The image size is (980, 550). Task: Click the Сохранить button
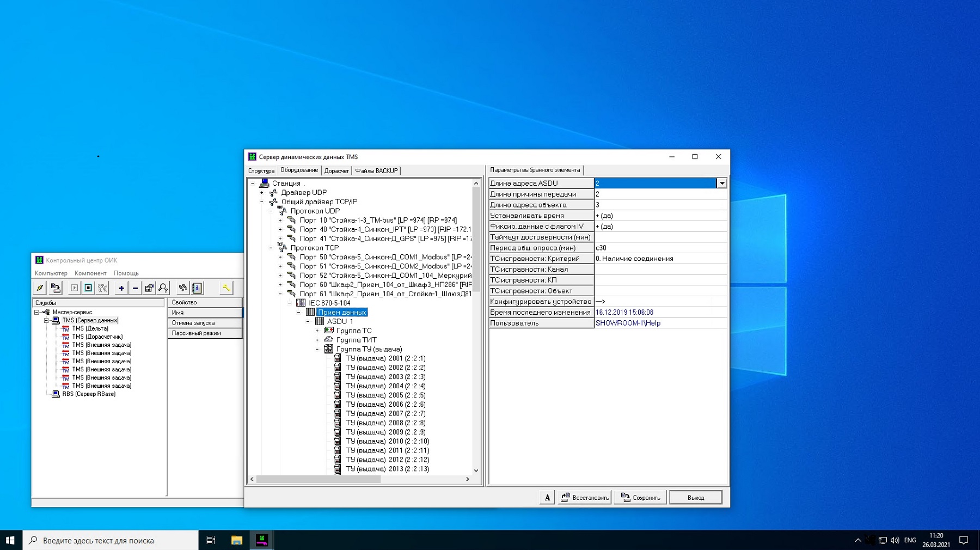coord(640,497)
